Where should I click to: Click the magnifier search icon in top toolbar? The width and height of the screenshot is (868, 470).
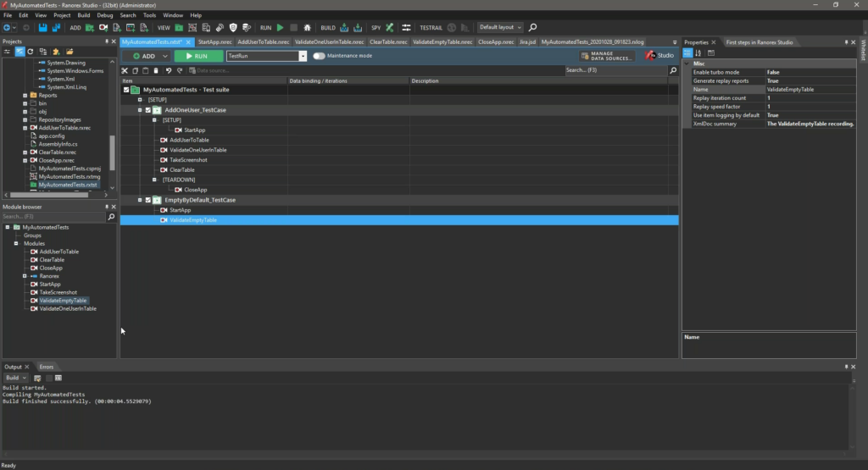532,27
